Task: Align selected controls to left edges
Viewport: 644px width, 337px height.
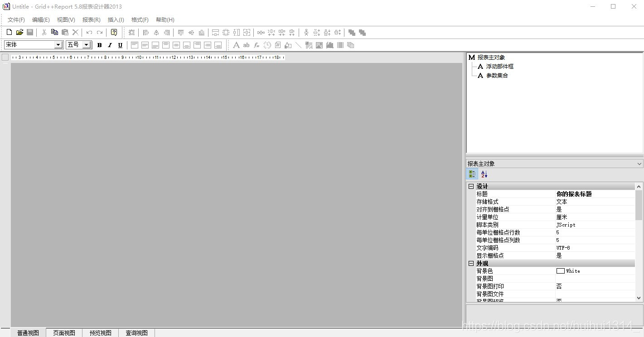Action: click(x=146, y=33)
